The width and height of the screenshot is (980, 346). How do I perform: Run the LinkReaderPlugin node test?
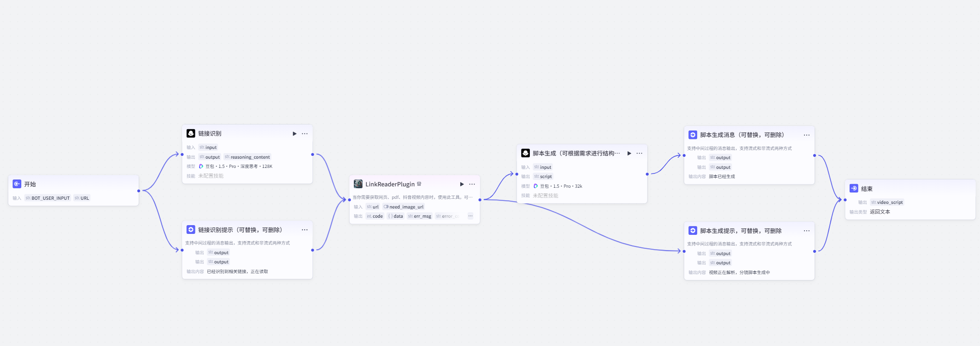pos(462,184)
